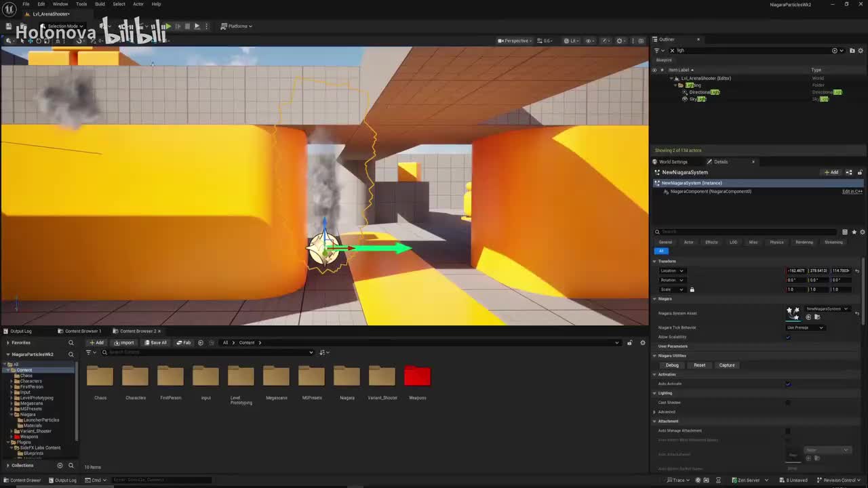Reset Location to default arrow
This screenshot has width=868, height=488.
pos(857,270)
